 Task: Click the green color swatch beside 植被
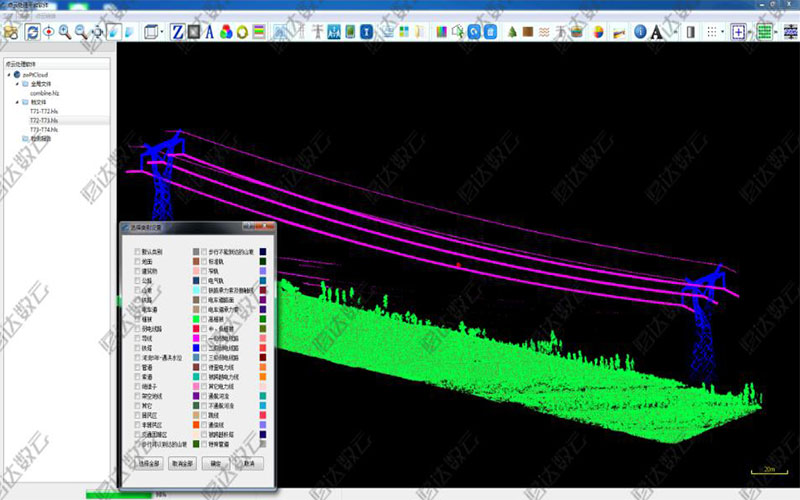click(197, 320)
